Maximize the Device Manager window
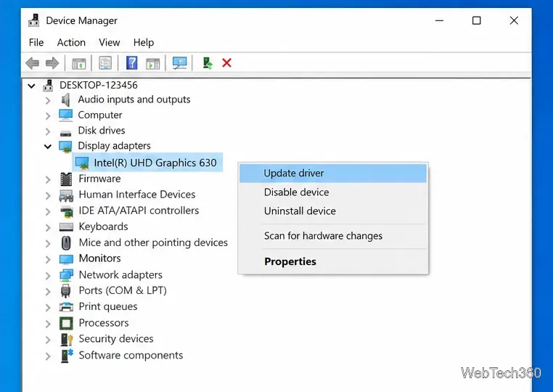Image resolution: width=553 pixels, height=392 pixels. (x=477, y=20)
